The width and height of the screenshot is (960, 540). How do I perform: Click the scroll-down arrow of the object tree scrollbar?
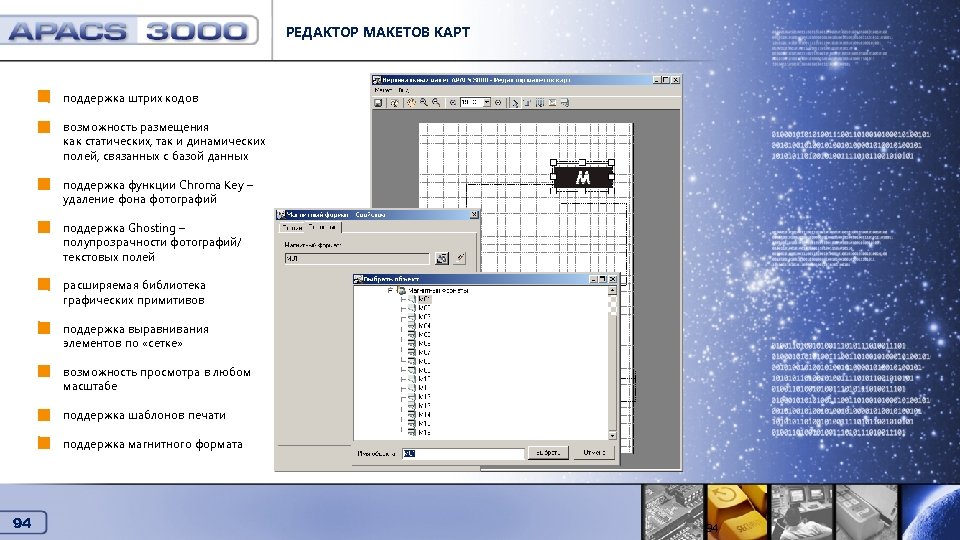(612, 435)
